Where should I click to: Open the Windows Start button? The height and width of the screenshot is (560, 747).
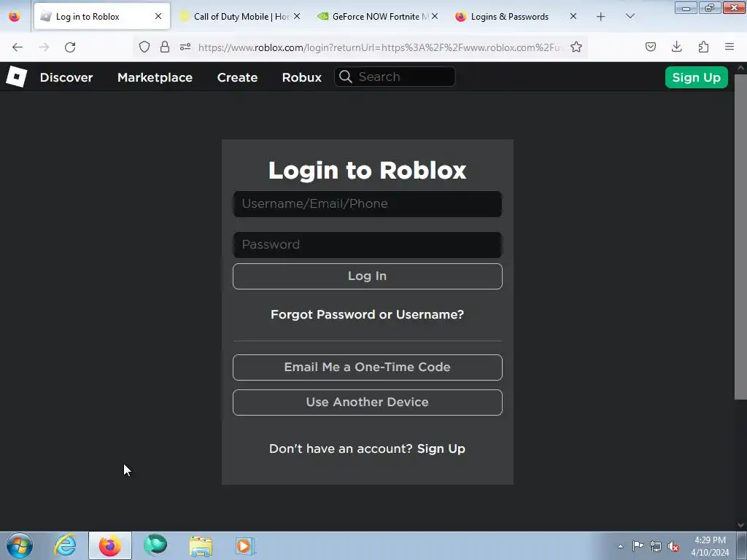(x=20, y=545)
